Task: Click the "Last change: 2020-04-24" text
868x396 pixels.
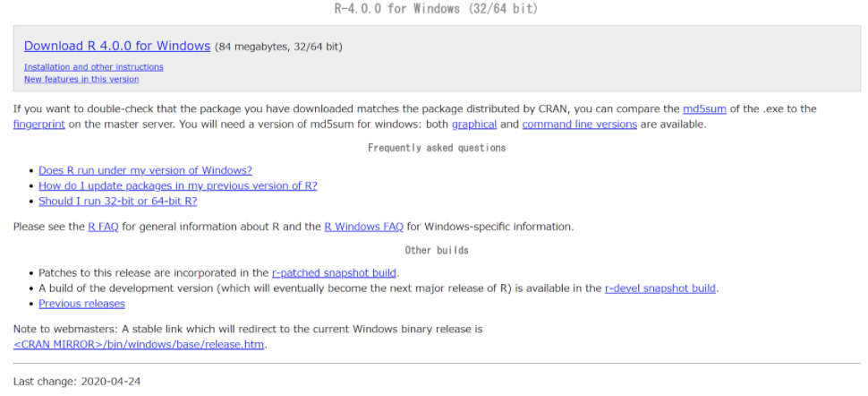Action: (x=77, y=381)
